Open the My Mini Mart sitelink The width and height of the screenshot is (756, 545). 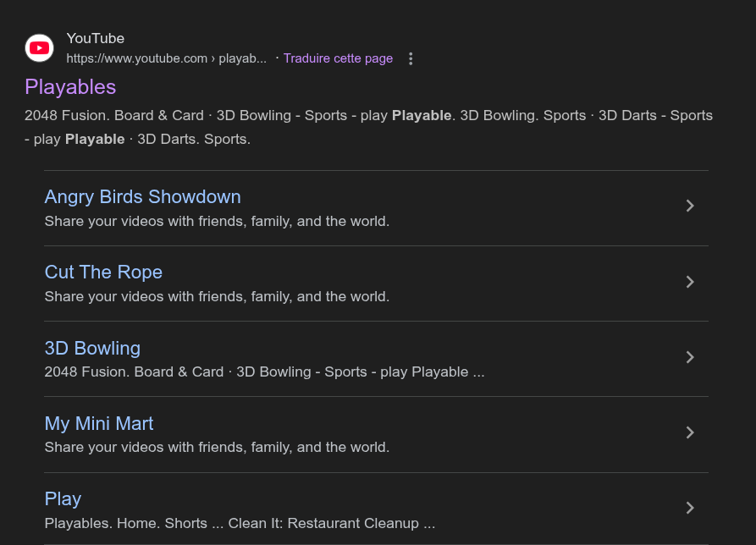pos(99,424)
